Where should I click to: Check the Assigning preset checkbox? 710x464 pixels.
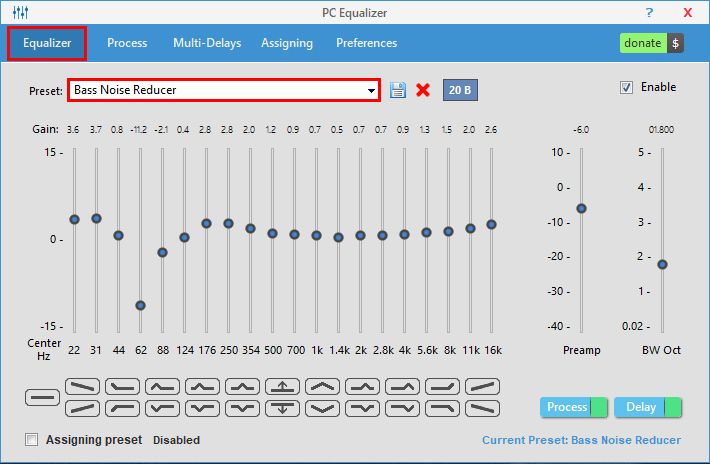point(31,440)
